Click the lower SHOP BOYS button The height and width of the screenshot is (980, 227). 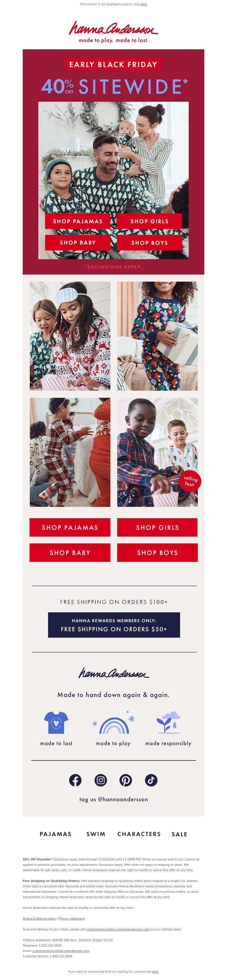tap(157, 552)
